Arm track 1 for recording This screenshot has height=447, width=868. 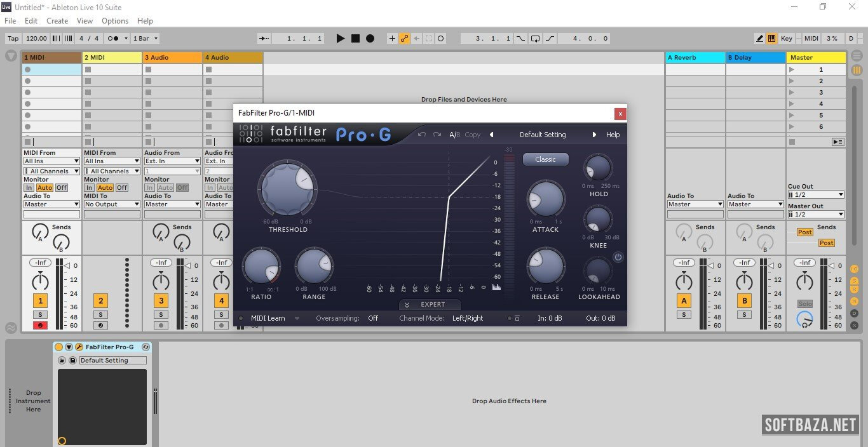pyautogui.click(x=40, y=326)
